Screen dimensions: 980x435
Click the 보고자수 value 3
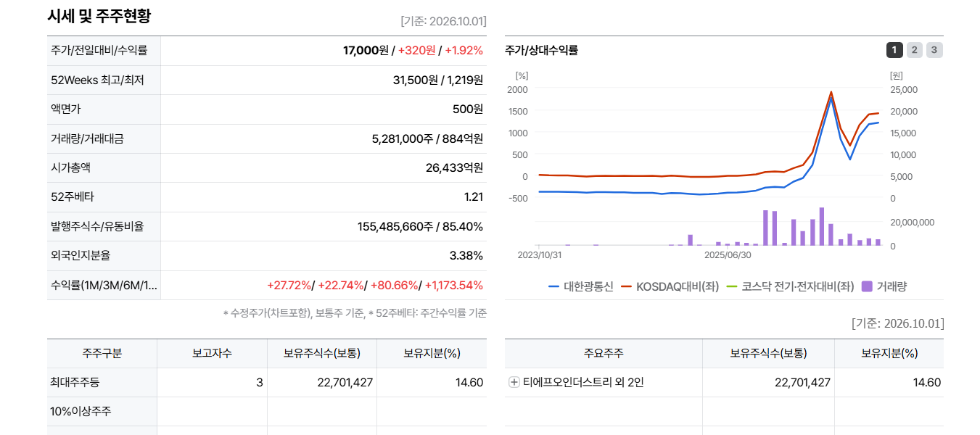(x=260, y=382)
